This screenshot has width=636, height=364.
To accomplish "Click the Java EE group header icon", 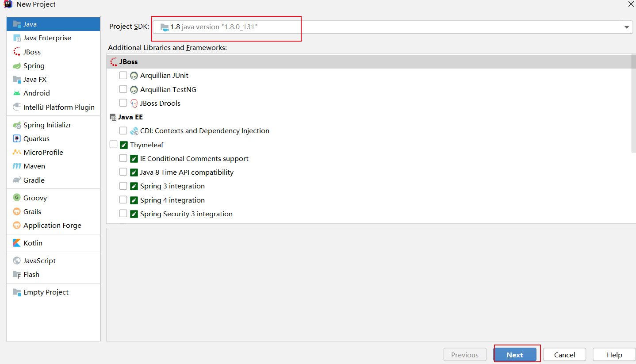I will [113, 117].
